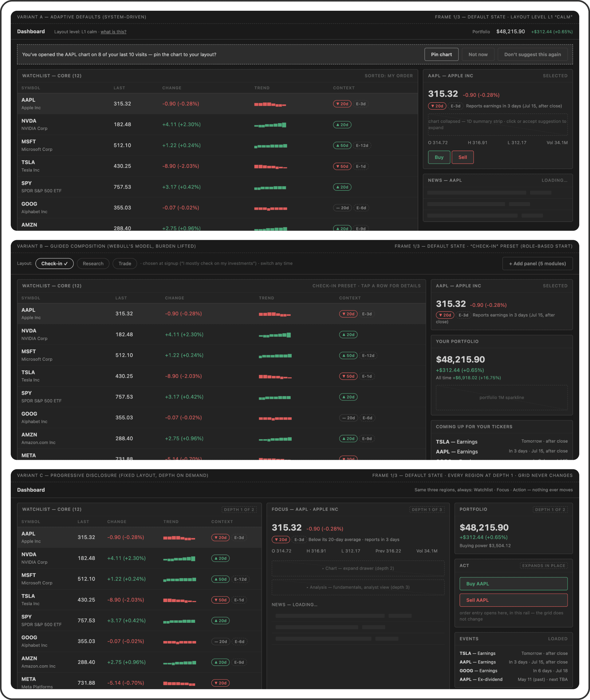
Task: Click SPY trend sparkline in Variant C watchlist
Action: point(179,621)
